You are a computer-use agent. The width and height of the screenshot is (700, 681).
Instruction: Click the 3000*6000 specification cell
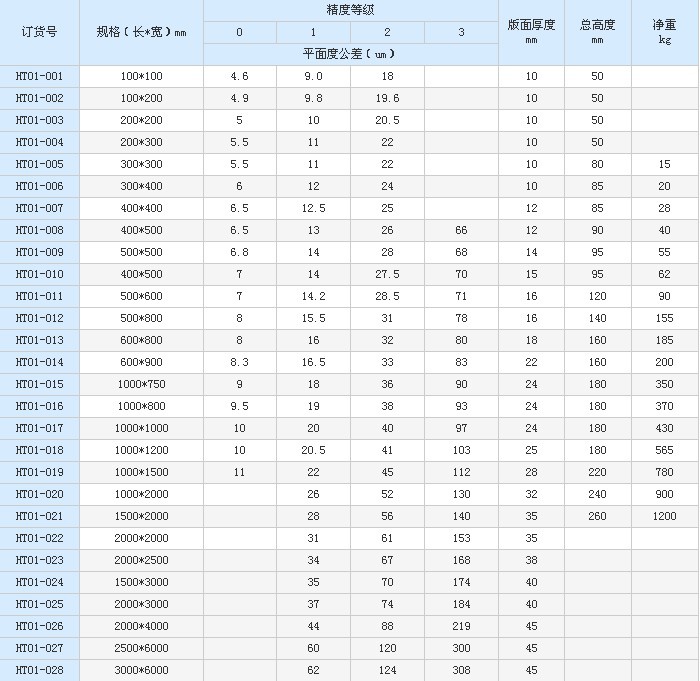pyautogui.click(x=141, y=670)
